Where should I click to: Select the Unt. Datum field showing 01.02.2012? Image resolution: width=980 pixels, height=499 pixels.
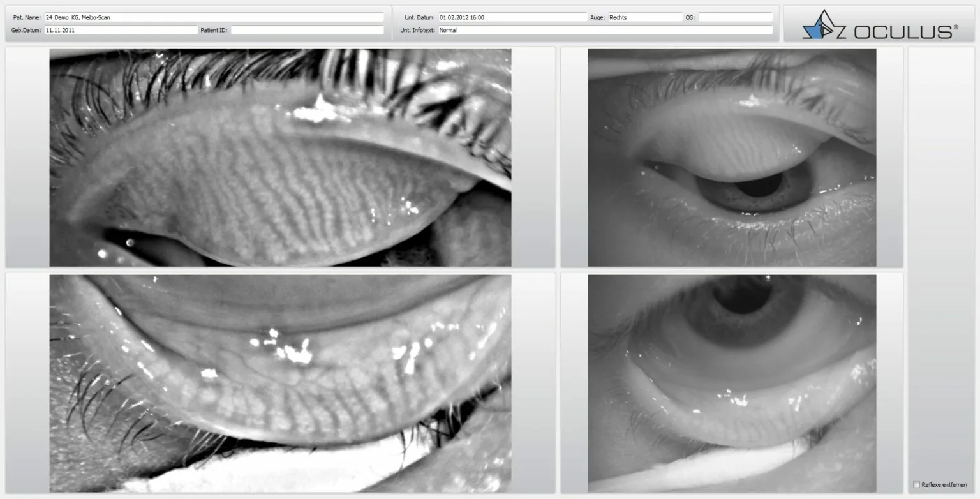(512, 17)
